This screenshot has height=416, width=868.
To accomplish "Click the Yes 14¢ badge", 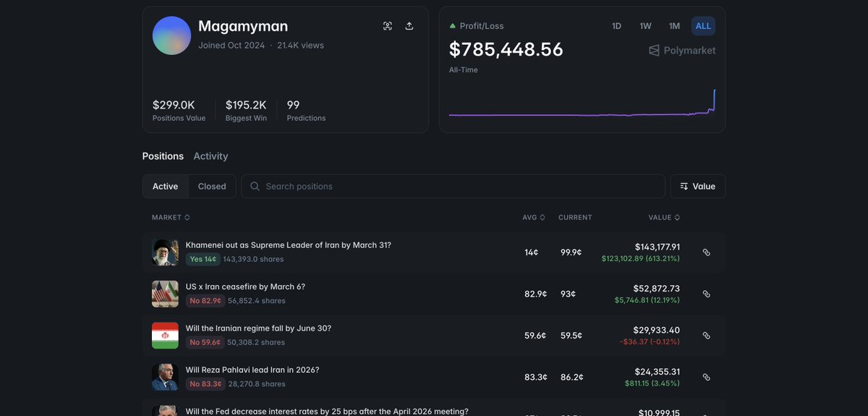I will [203, 259].
